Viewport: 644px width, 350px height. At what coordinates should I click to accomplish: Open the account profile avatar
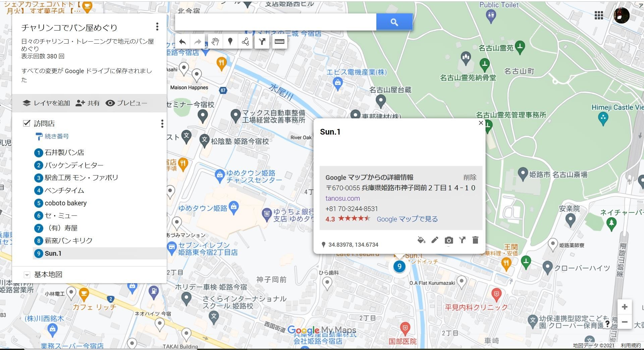click(621, 15)
